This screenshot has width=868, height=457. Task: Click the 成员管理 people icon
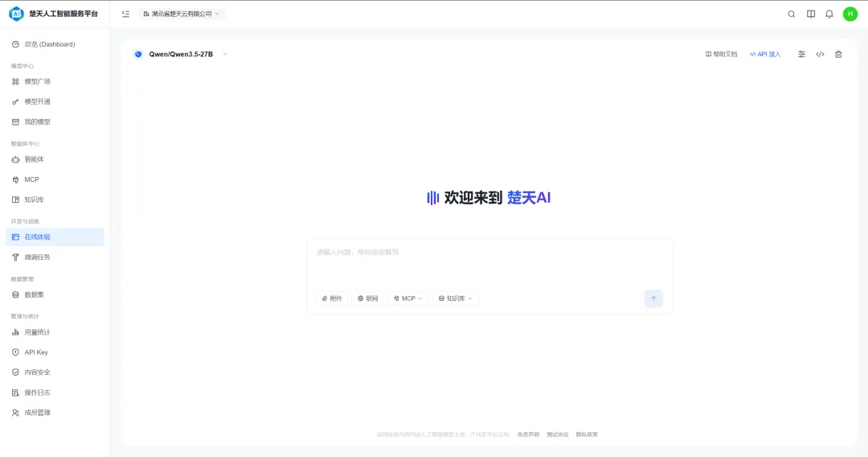pyautogui.click(x=15, y=413)
